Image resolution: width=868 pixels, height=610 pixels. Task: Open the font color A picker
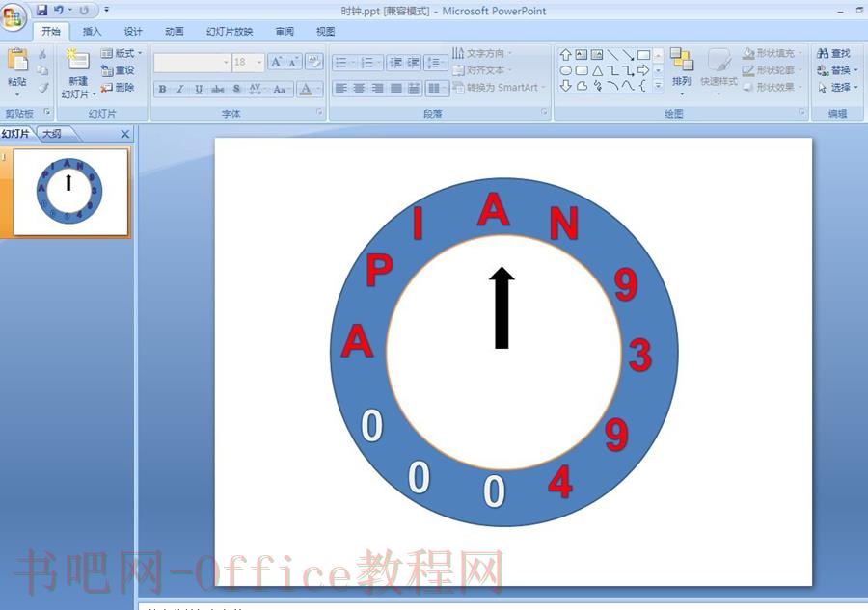(x=306, y=89)
